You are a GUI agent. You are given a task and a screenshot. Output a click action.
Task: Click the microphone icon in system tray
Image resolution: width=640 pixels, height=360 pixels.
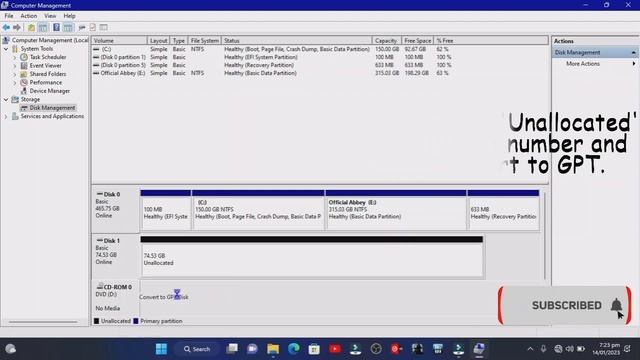point(543,349)
